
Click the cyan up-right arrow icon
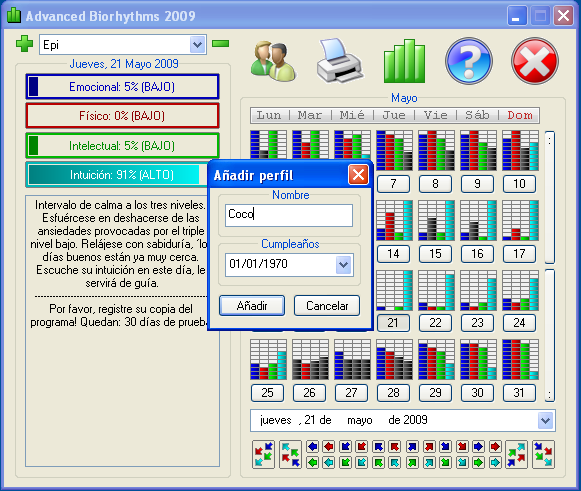429,462
